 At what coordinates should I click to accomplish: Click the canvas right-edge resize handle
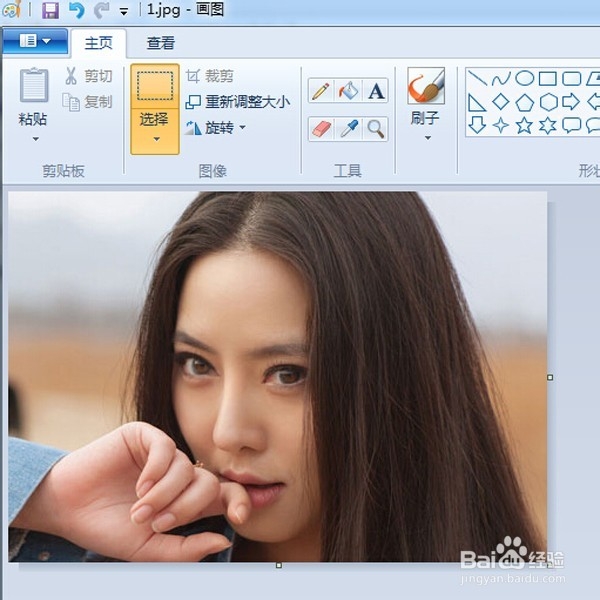550,377
